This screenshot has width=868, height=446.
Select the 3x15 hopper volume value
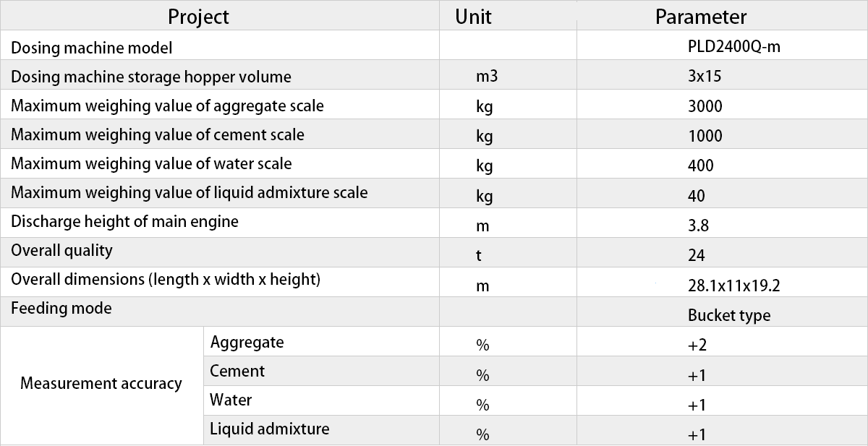pyautogui.click(x=705, y=77)
